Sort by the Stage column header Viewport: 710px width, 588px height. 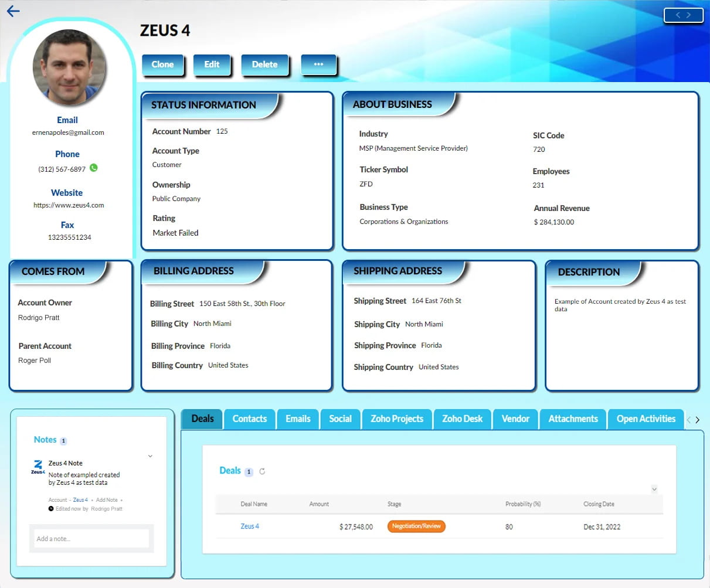pyautogui.click(x=394, y=504)
